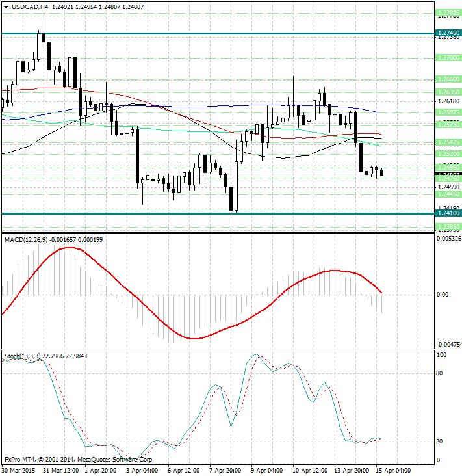Select the 1.23850 price level label
462x476 pixels.
(449, 227)
